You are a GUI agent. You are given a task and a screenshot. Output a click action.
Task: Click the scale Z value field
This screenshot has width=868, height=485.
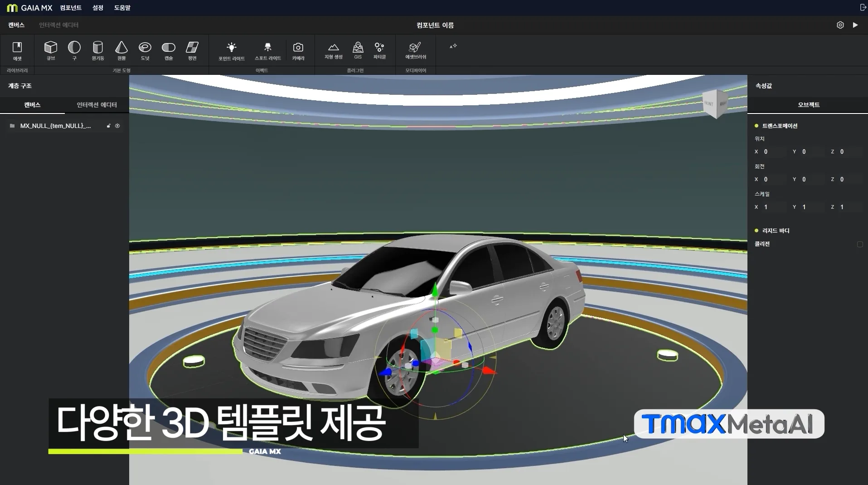point(850,207)
